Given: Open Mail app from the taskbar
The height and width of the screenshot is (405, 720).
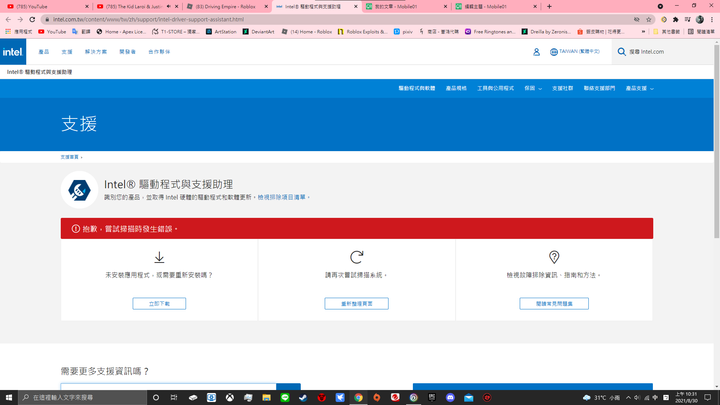Looking at the screenshot, I should (468, 398).
